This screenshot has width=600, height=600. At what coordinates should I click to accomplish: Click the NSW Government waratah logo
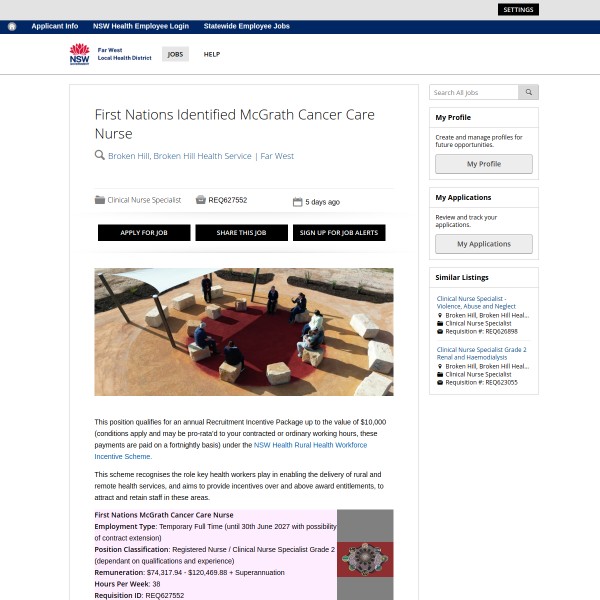[79, 54]
